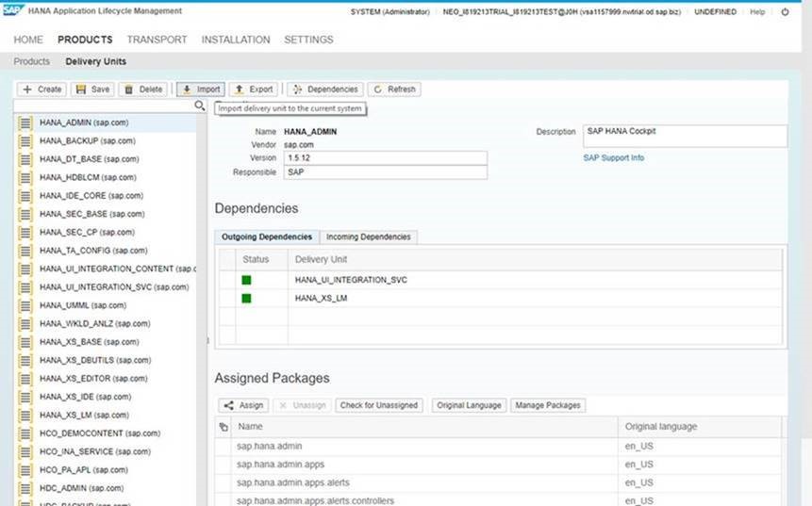Click SYSTEM (Administrator) user label
The image size is (812, 506).
coord(389,11)
